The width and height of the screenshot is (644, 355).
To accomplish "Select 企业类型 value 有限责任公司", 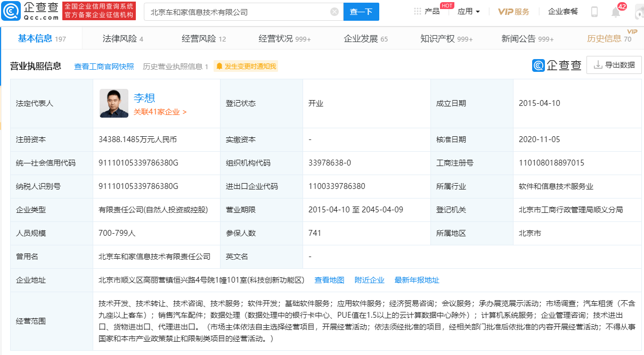I will coord(153,210).
